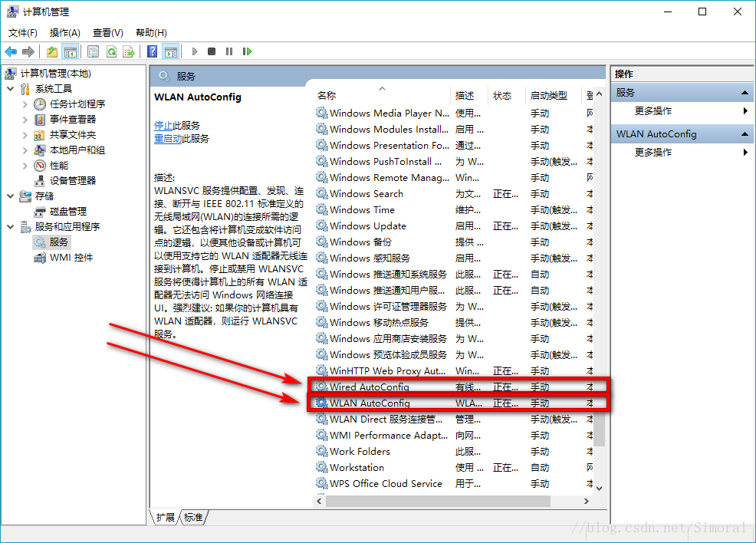Select WinHTTP Web Proxy Auto service row

(x=454, y=371)
